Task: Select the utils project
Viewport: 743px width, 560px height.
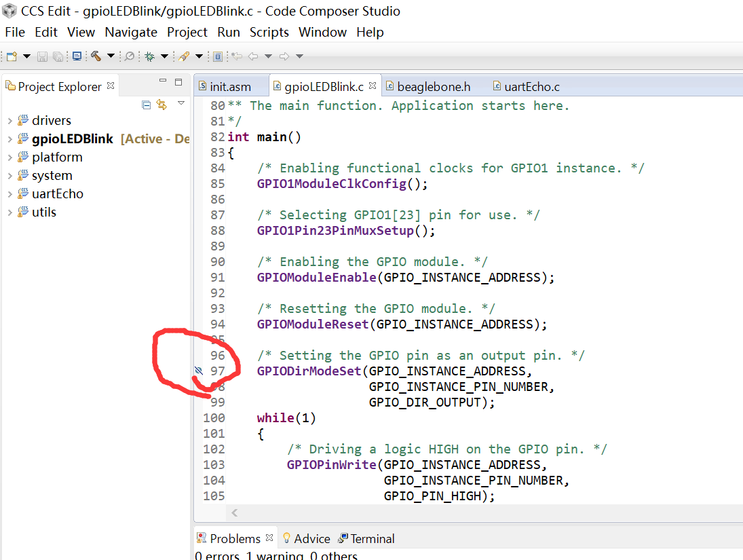Action: click(44, 212)
